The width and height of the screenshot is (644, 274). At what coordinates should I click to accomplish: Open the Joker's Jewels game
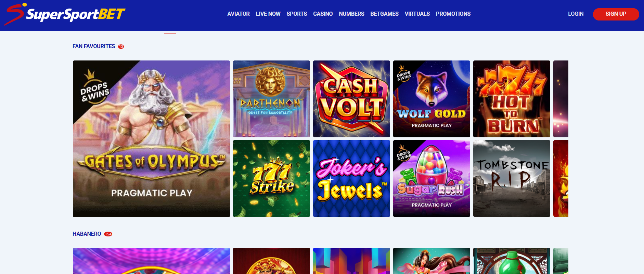pos(351,178)
